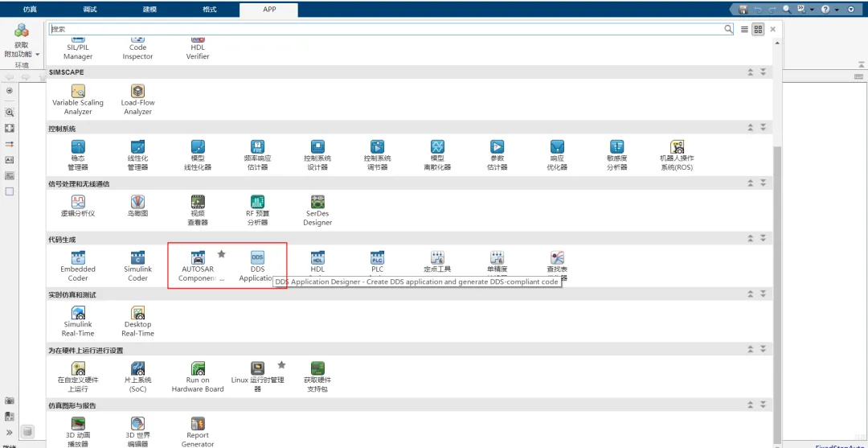Open the SerDes Designer app

tap(317, 210)
